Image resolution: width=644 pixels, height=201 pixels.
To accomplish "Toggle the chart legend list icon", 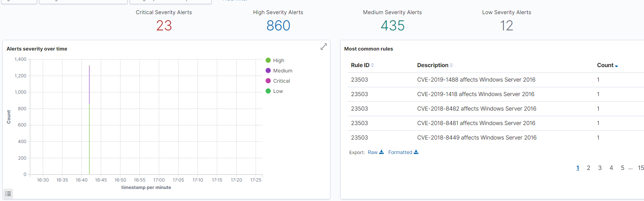I will (x=8, y=194).
